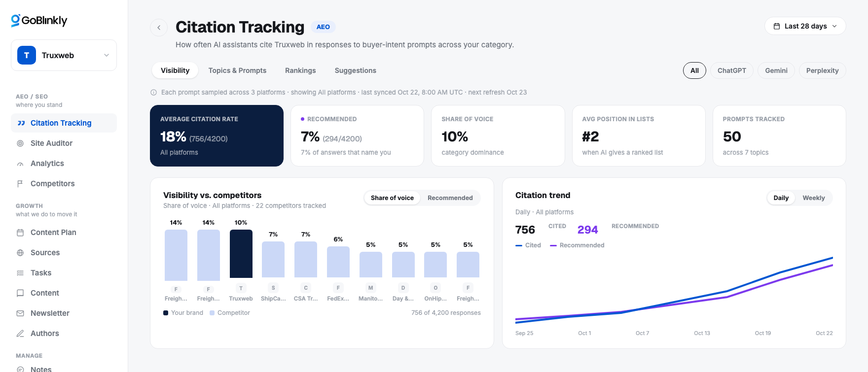Click the Analytics gauge icon
Viewport: 868px width, 372px height.
[x=20, y=164]
